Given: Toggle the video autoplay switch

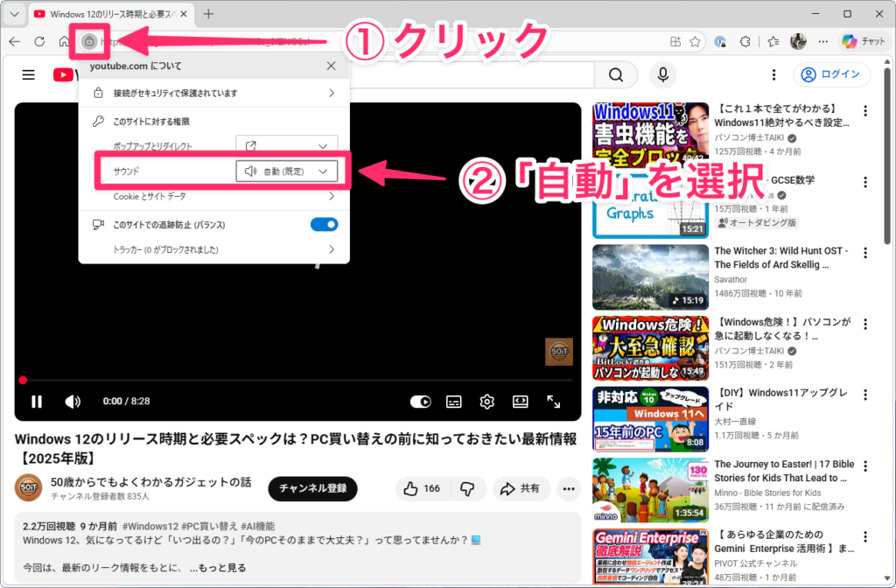Looking at the screenshot, I should (x=421, y=402).
